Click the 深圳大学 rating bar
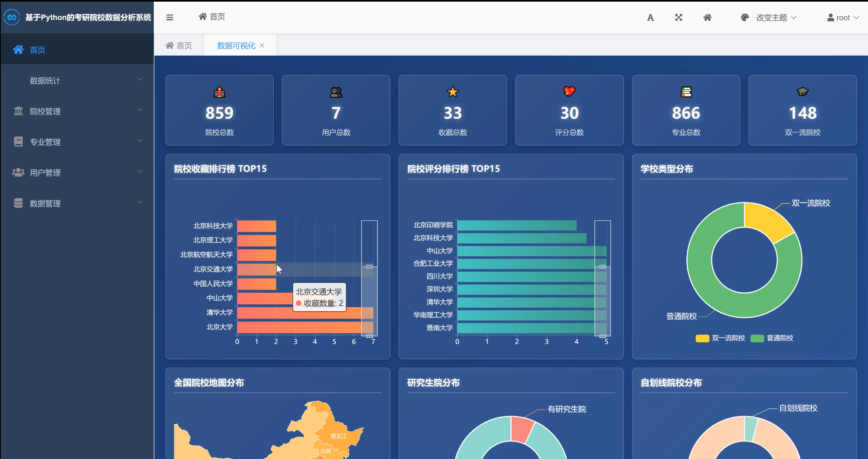The width and height of the screenshot is (868, 459). point(532,289)
